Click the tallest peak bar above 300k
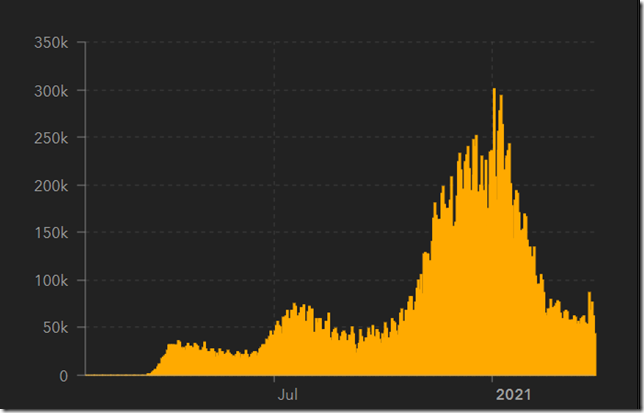Viewport: 644px width, 413px height. [494, 232]
